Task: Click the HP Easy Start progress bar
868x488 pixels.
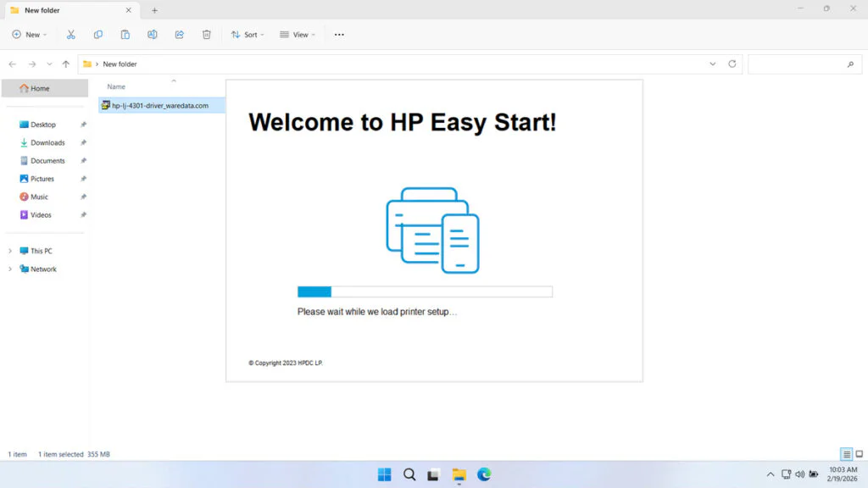Action: (424, 291)
